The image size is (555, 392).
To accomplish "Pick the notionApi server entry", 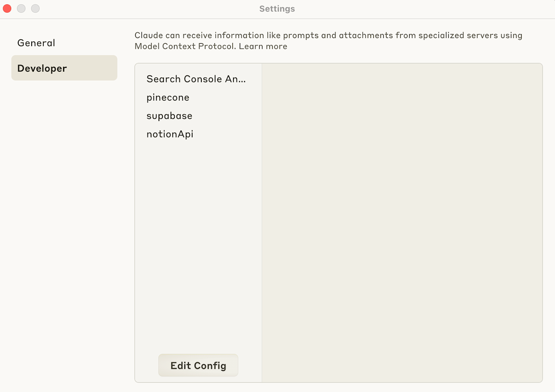I will coord(170,134).
